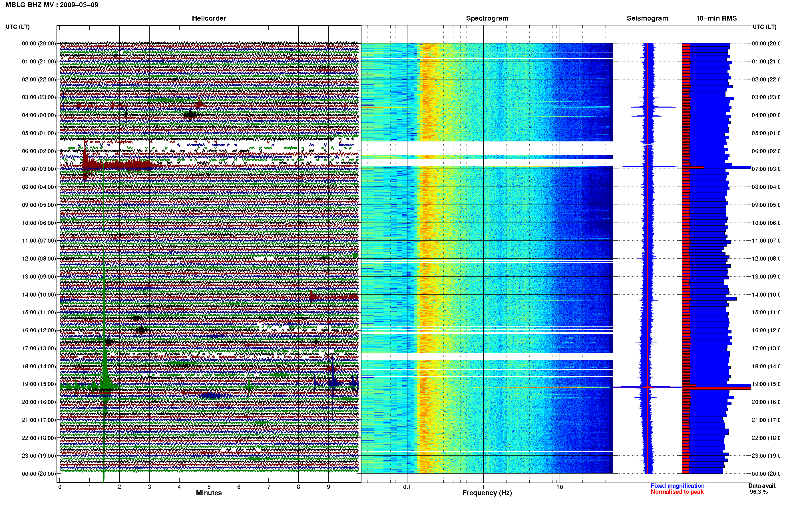This screenshot has width=812, height=508.
Task: Click the left 13:00 (09:00) time label
Action: (39, 277)
